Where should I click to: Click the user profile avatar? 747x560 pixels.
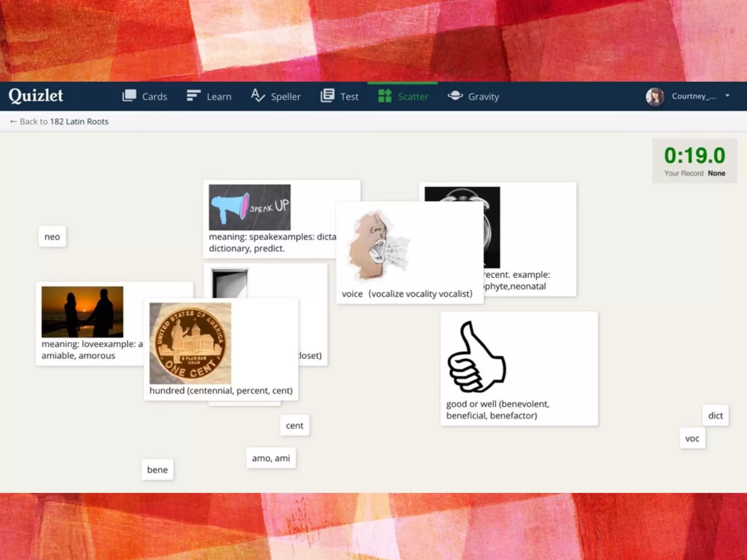coord(655,97)
